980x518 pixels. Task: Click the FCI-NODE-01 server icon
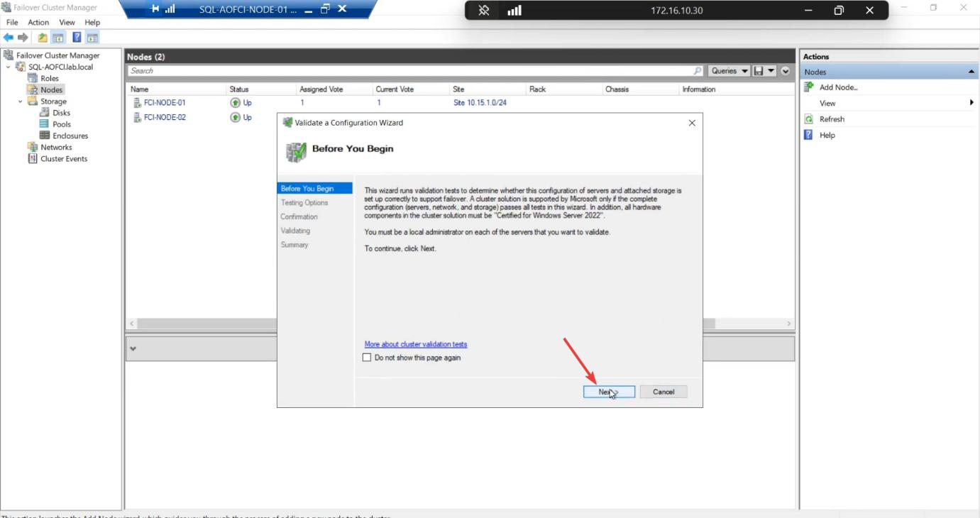click(138, 103)
